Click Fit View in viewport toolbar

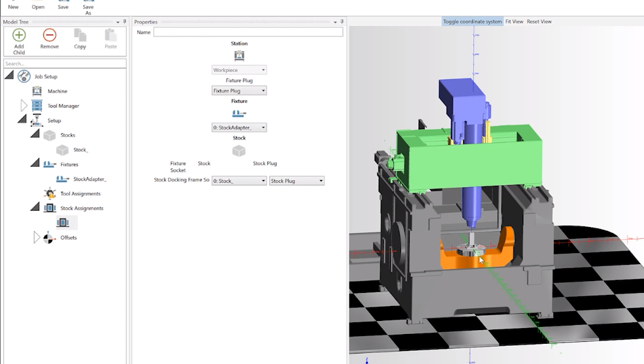tap(514, 22)
